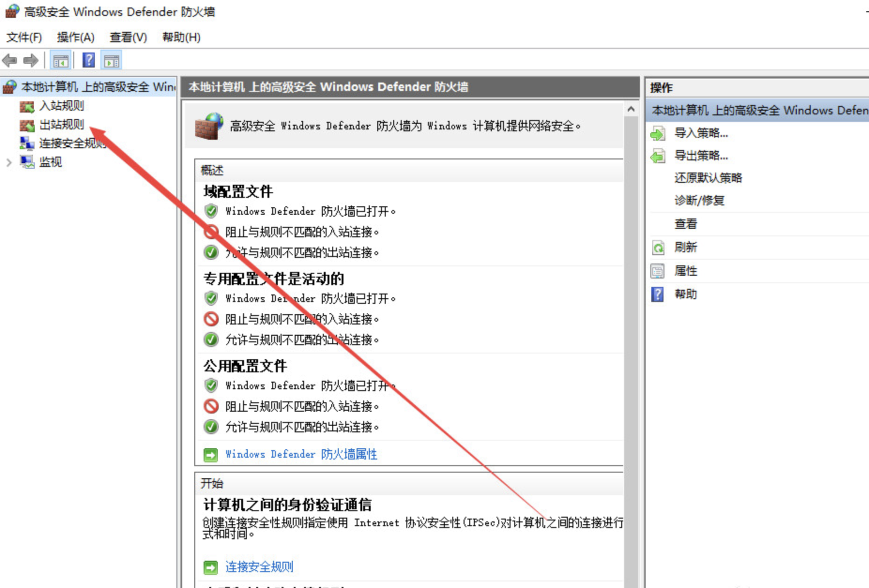Click red block icon under 专用配置文件

pyautogui.click(x=211, y=319)
